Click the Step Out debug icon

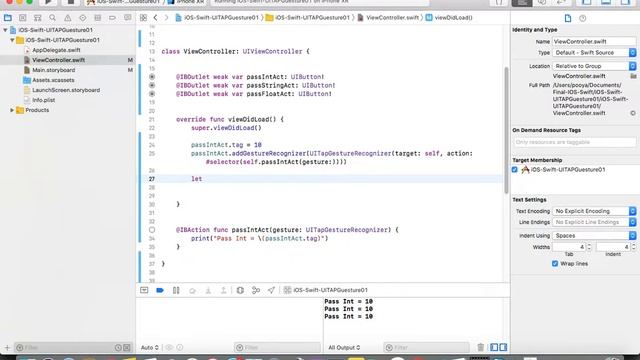pos(223,290)
